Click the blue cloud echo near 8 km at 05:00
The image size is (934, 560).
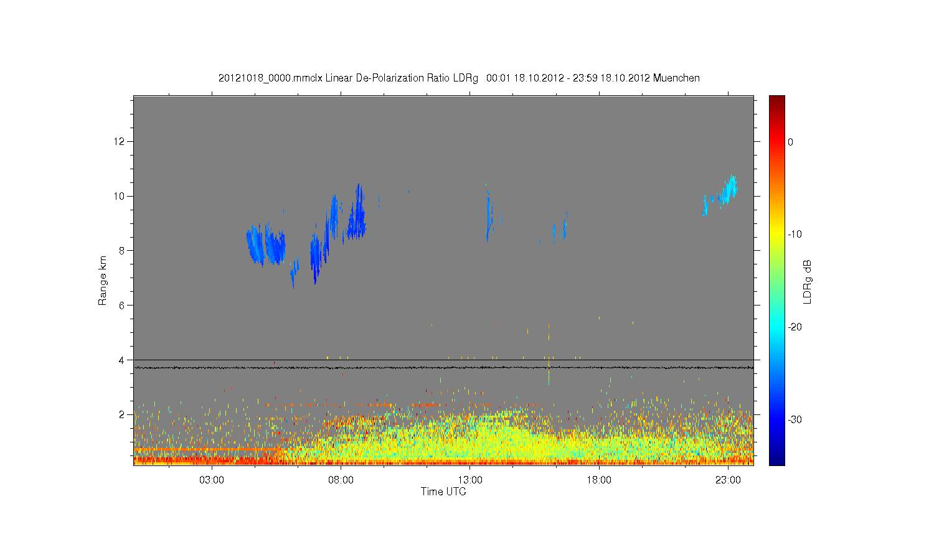click(266, 245)
